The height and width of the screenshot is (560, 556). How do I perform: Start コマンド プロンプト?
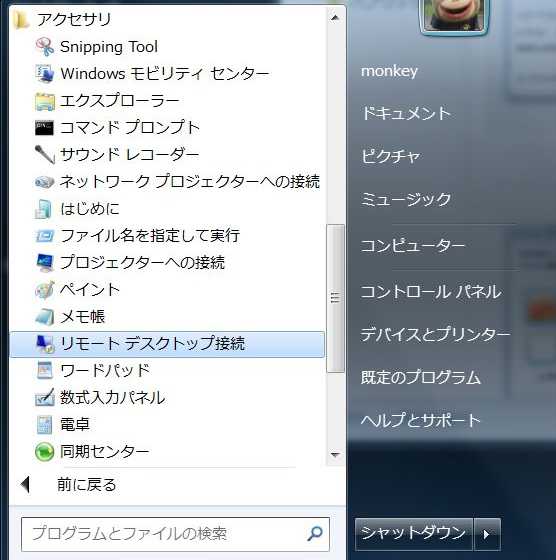click(x=167, y=128)
